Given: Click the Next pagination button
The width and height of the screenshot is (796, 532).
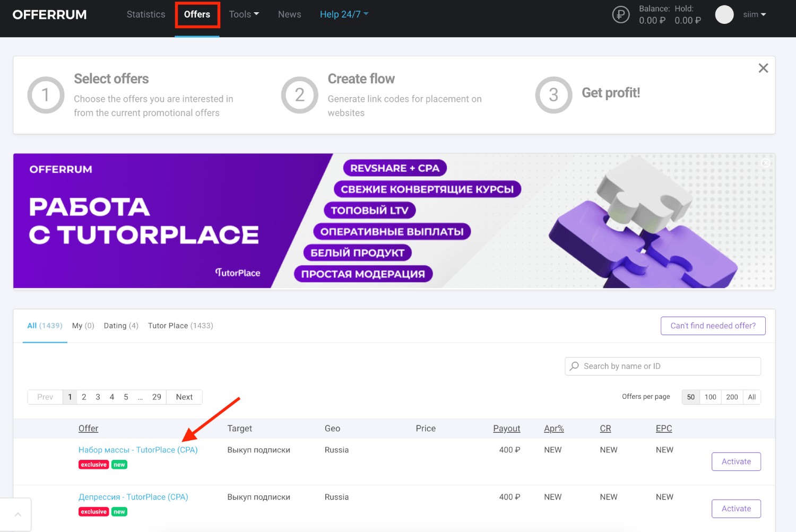Looking at the screenshot, I should tap(184, 397).
